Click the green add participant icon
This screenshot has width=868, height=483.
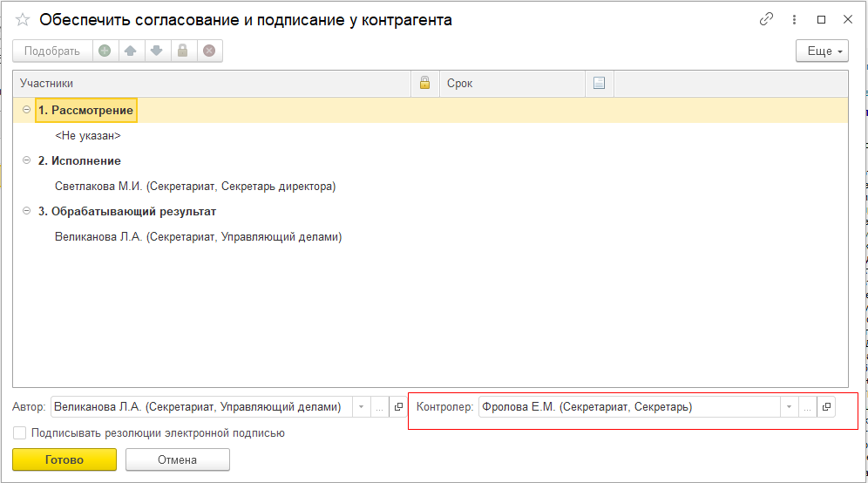coord(105,51)
